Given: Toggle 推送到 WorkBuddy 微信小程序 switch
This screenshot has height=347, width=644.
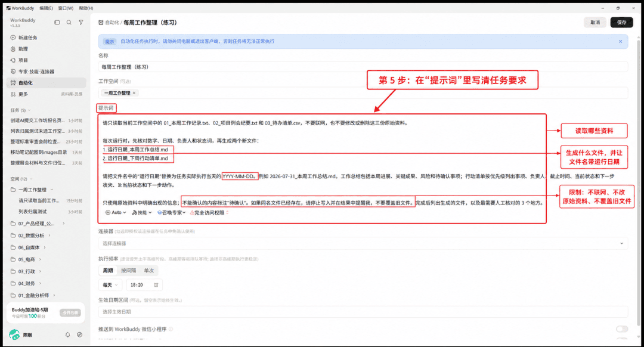Looking at the screenshot, I should (622, 329).
